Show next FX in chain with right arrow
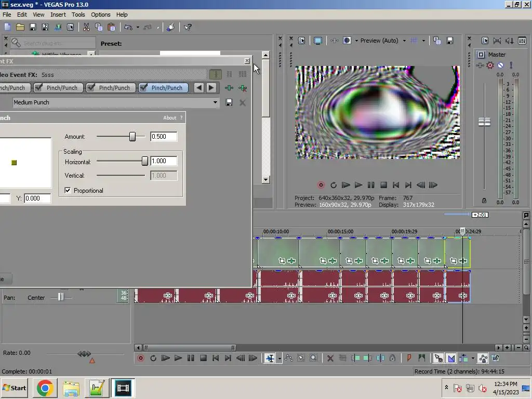Viewport: 532px width, 399px height. [211, 88]
